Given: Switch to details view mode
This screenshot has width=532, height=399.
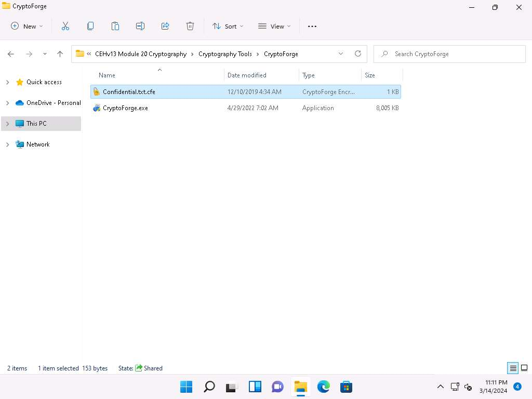Looking at the screenshot, I should [x=513, y=368].
